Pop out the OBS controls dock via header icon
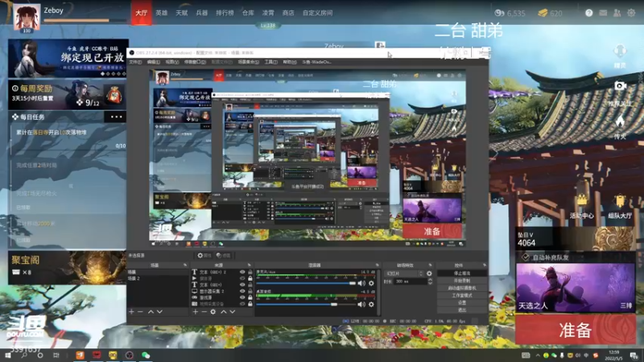The height and width of the screenshot is (362, 644). click(x=485, y=265)
